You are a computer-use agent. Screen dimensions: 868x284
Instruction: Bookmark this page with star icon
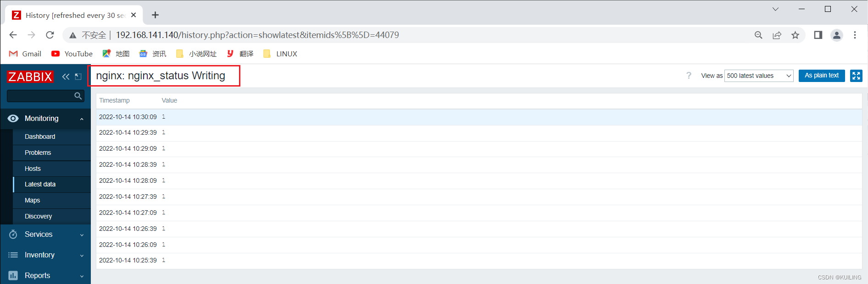pos(795,35)
